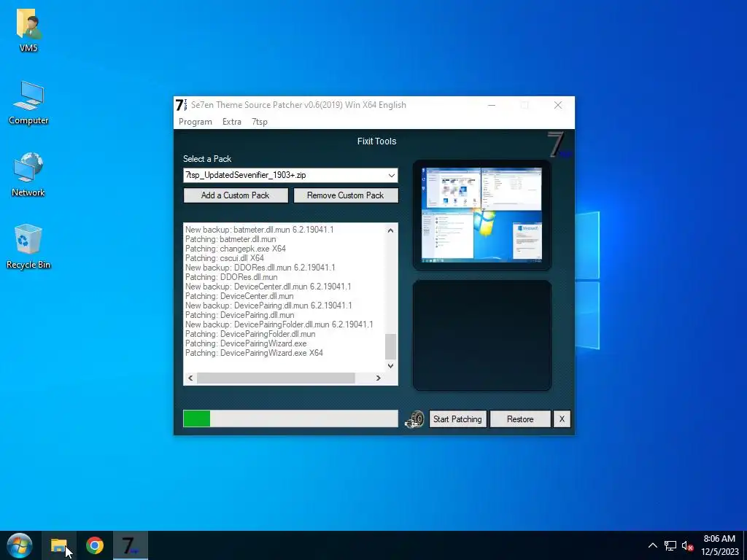Click Remove Custom Pack
Viewport: 747px width, 560px height.
click(x=345, y=195)
